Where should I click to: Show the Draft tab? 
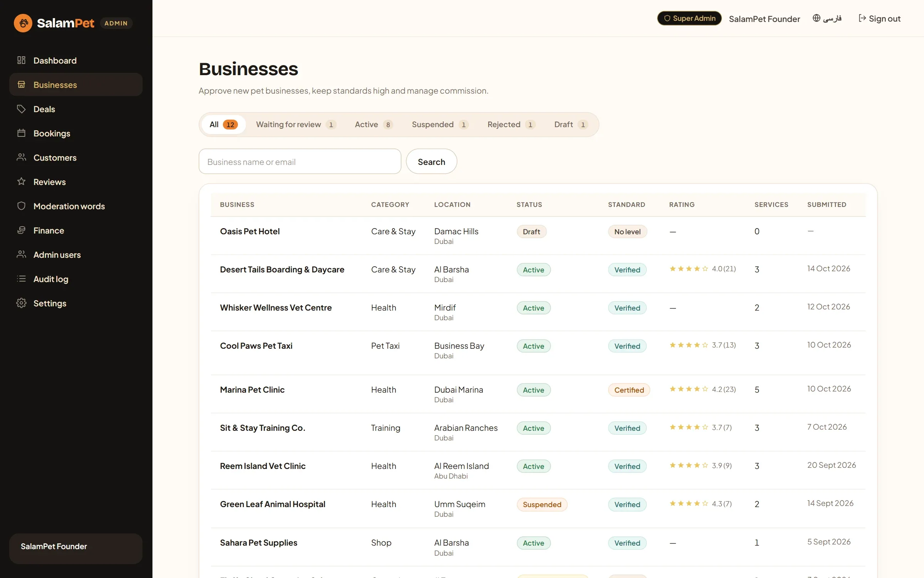pyautogui.click(x=571, y=124)
